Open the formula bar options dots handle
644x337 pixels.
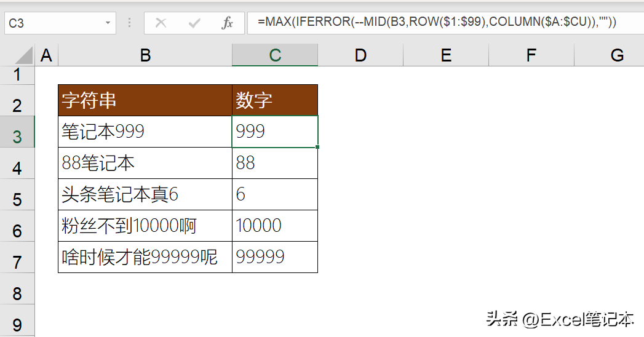129,23
